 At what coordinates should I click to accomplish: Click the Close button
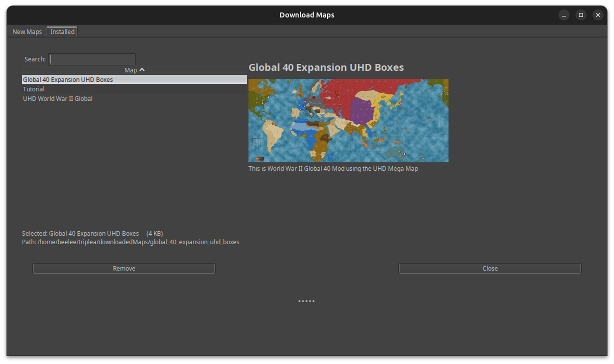[x=489, y=268]
